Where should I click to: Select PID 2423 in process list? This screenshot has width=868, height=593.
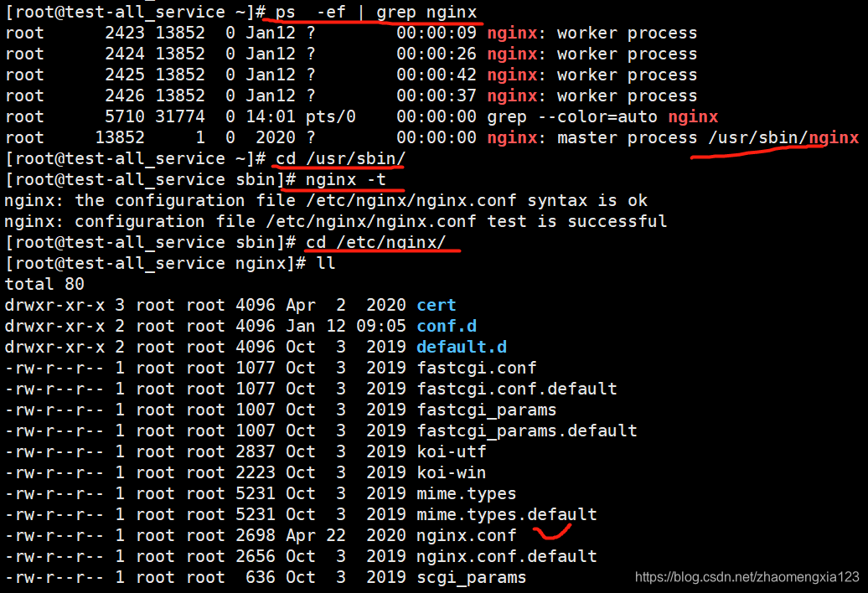click(x=125, y=34)
